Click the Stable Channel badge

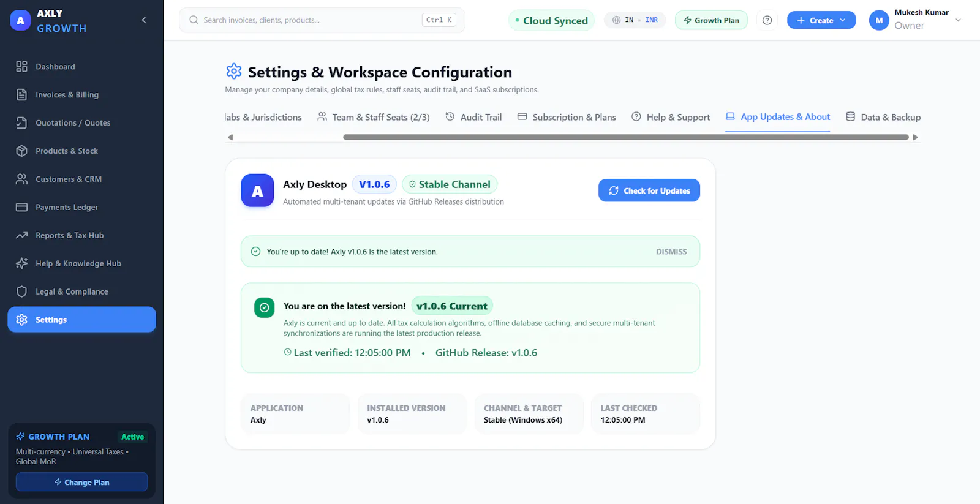pos(450,184)
